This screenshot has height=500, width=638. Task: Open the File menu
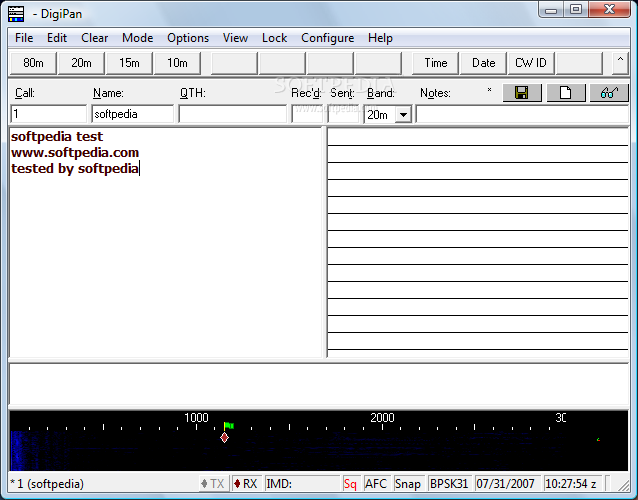[24, 38]
